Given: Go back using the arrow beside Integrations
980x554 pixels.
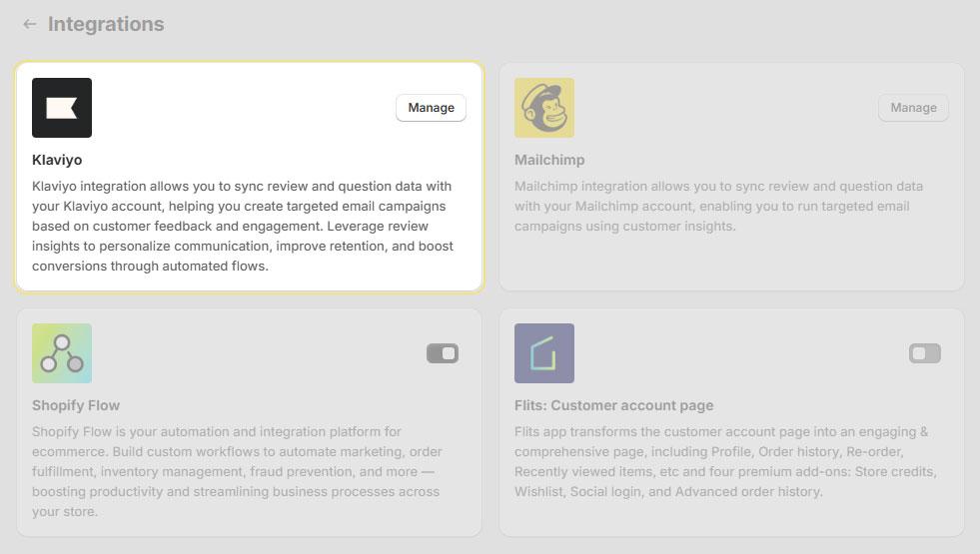Looking at the screenshot, I should (x=29, y=24).
